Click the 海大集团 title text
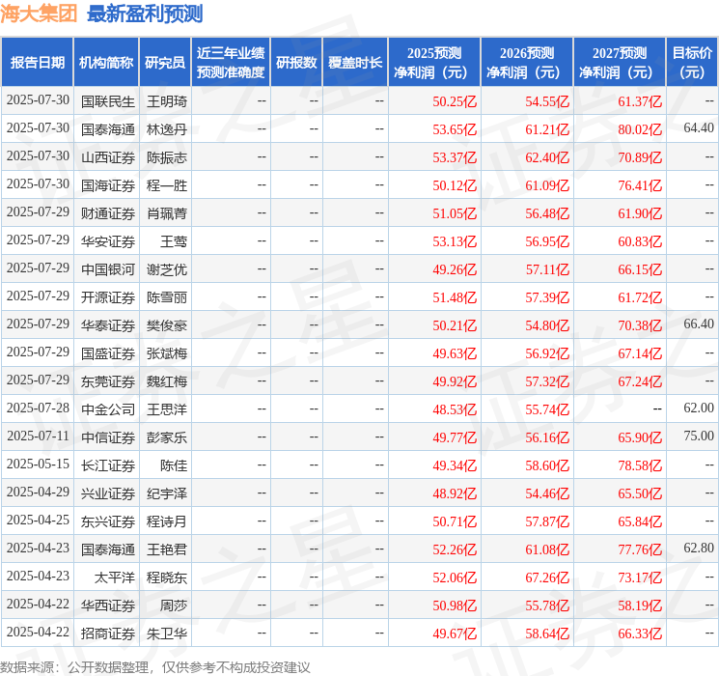719x676 pixels. pyautogui.click(x=39, y=14)
